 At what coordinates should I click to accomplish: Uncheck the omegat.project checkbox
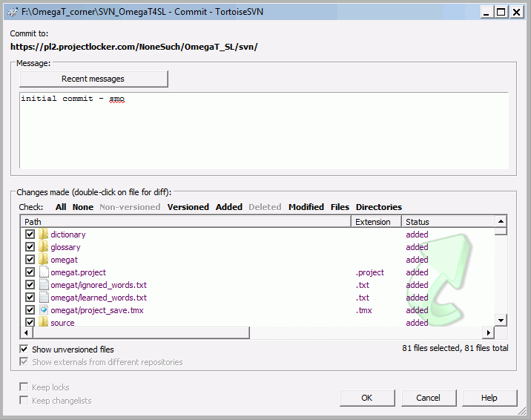click(30, 272)
